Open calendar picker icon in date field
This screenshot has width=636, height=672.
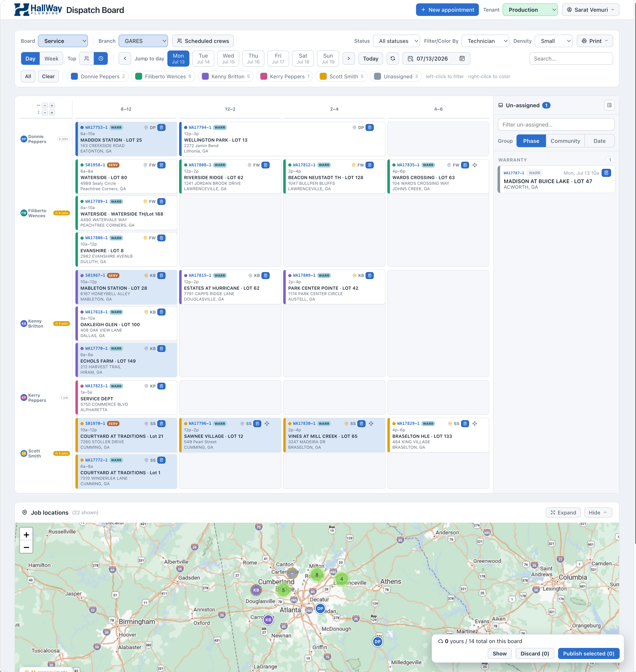tap(462, 59)
